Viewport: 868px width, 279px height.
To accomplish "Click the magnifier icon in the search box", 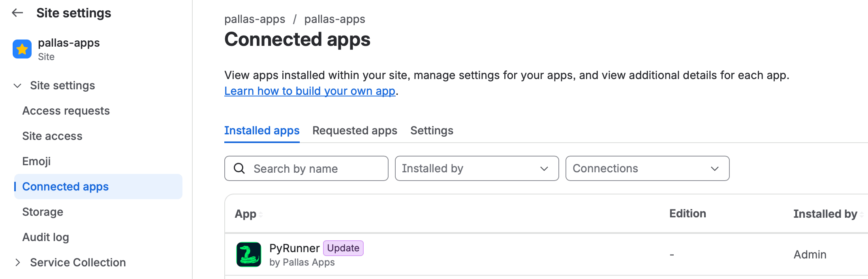I will point(239,168).
